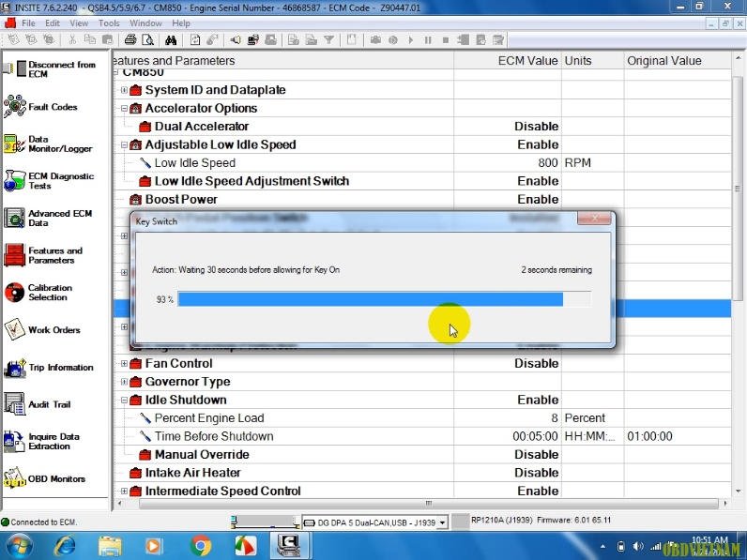Select the Dual Accelerator row
The width and height of the screenshot is (747, 560).
[422, 127]
